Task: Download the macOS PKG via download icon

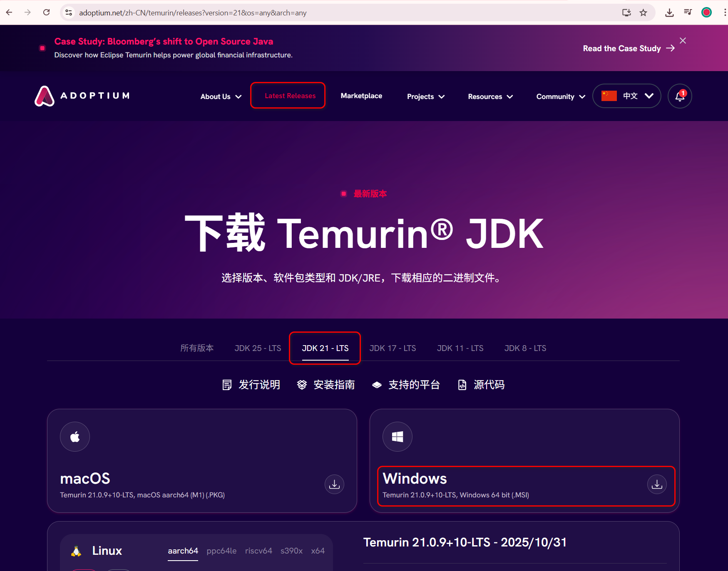Action: click(x=334, y=484)
